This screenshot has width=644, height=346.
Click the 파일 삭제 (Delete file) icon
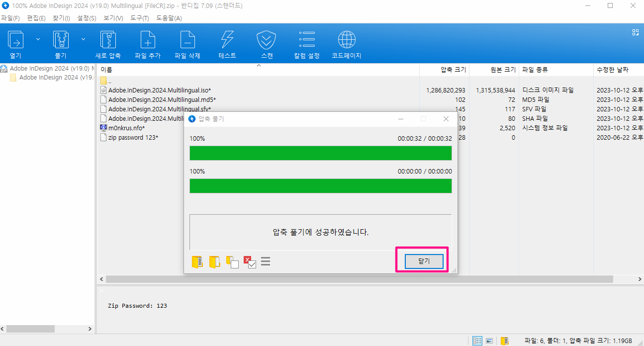tap(187, 39)
